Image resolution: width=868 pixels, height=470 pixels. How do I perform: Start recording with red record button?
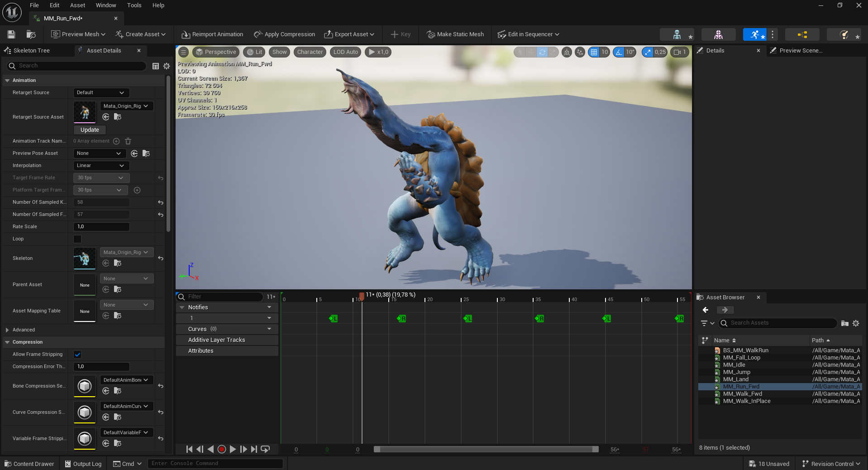pyautogui.click(x=222, y=449)
